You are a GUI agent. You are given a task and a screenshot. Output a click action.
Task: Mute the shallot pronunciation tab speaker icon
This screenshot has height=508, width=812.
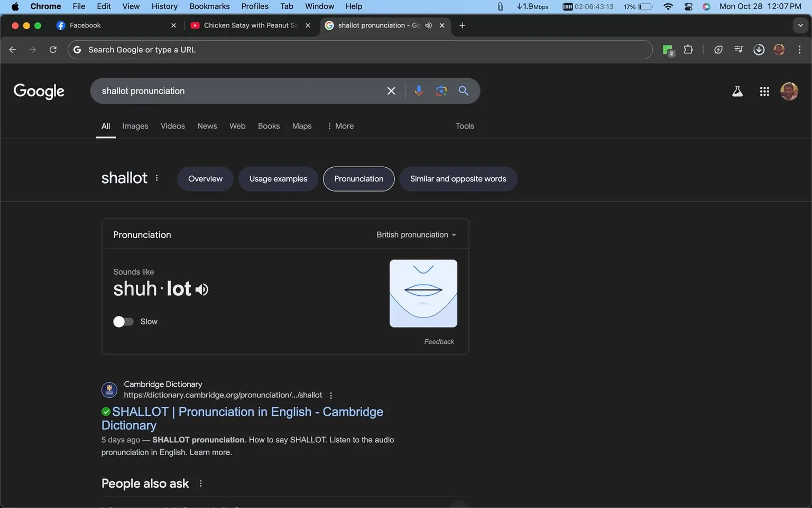(x=428, y=25)
